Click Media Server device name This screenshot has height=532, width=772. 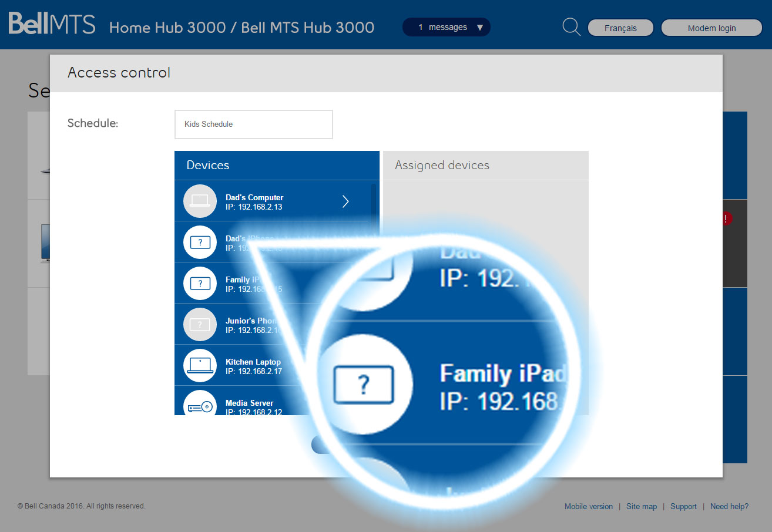250,403
